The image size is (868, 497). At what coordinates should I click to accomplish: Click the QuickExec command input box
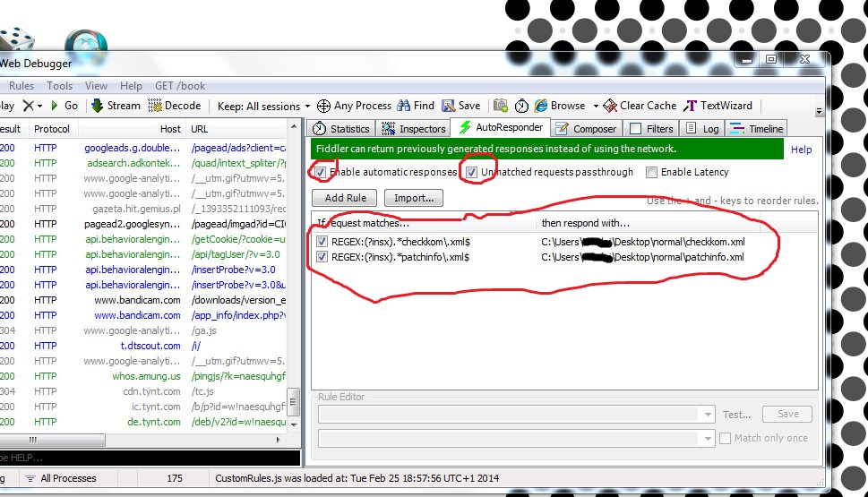150,458
